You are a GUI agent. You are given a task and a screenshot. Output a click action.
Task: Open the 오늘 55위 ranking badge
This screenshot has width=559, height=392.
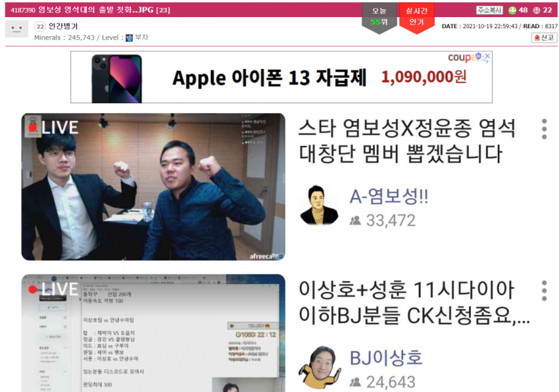(379, 18)
